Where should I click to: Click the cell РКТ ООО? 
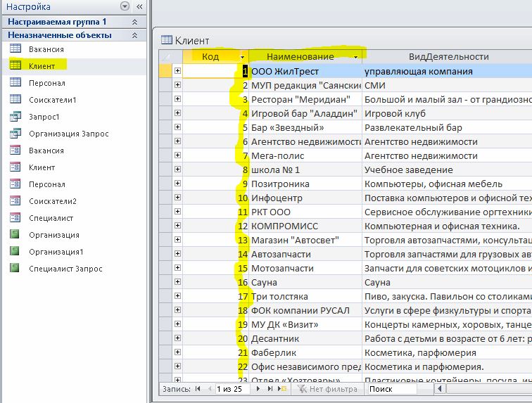305,212
